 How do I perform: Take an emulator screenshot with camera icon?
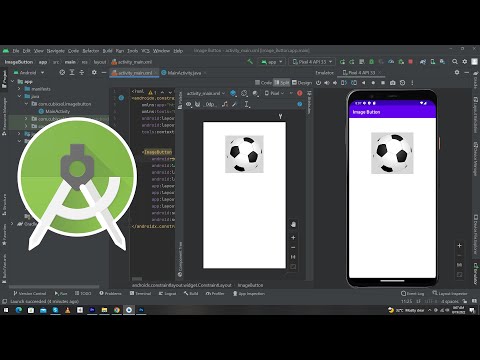coord(393,83)
